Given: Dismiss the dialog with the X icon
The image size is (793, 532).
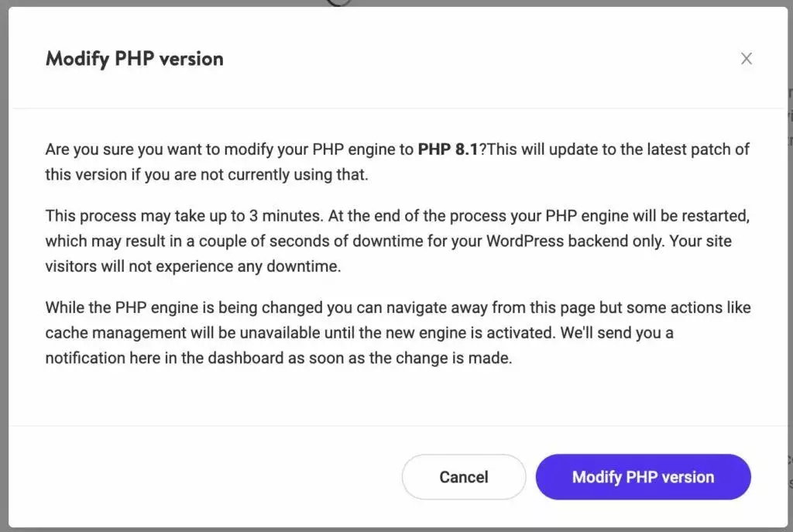Looking at the screenshot, I should (746, 58).
